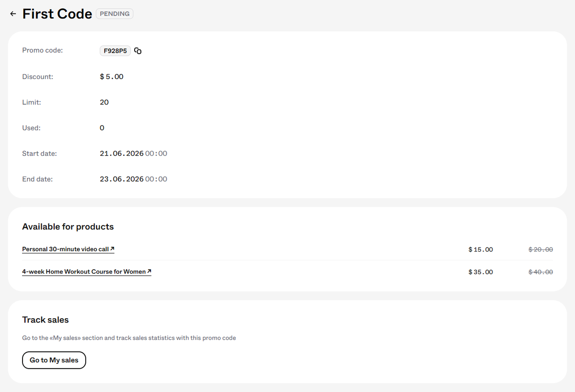Click the F928P5 promo code badge

coord(115,51)
